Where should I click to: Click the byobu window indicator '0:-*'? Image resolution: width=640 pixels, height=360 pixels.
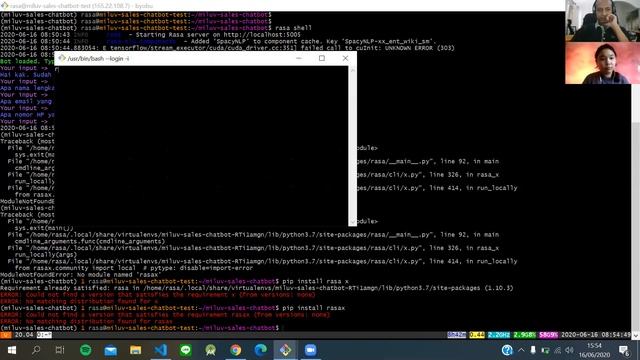[44, 335]
